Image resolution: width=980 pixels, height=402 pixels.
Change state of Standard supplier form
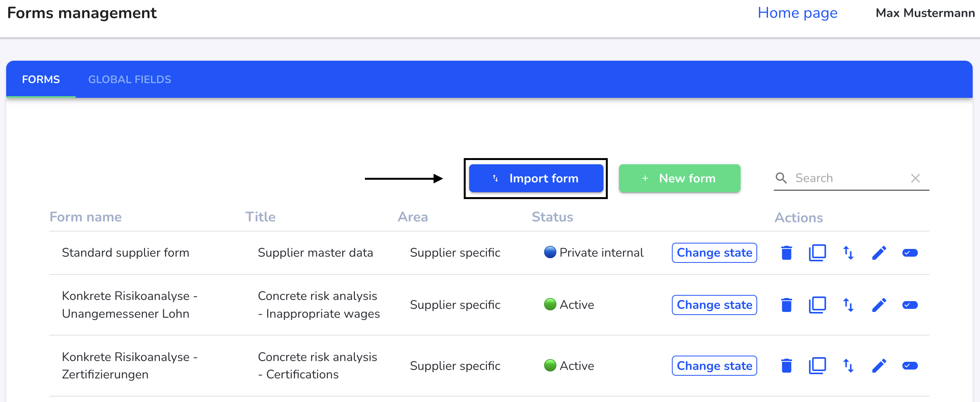pyautogui.click(x=714, y=253)
